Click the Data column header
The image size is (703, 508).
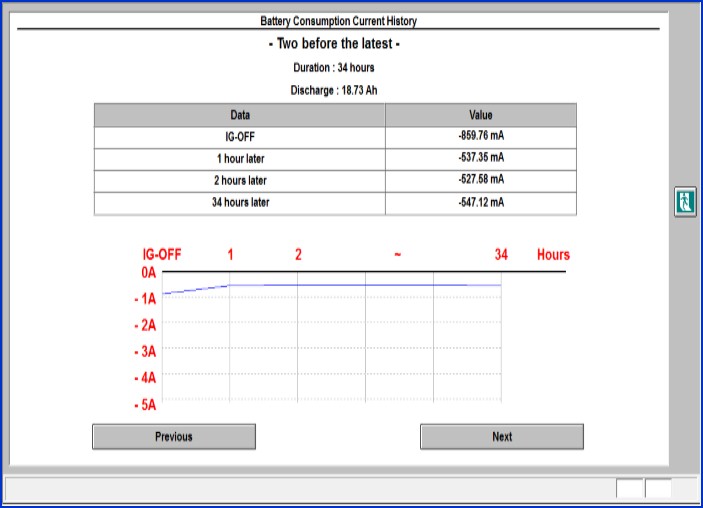coord(240,115)
